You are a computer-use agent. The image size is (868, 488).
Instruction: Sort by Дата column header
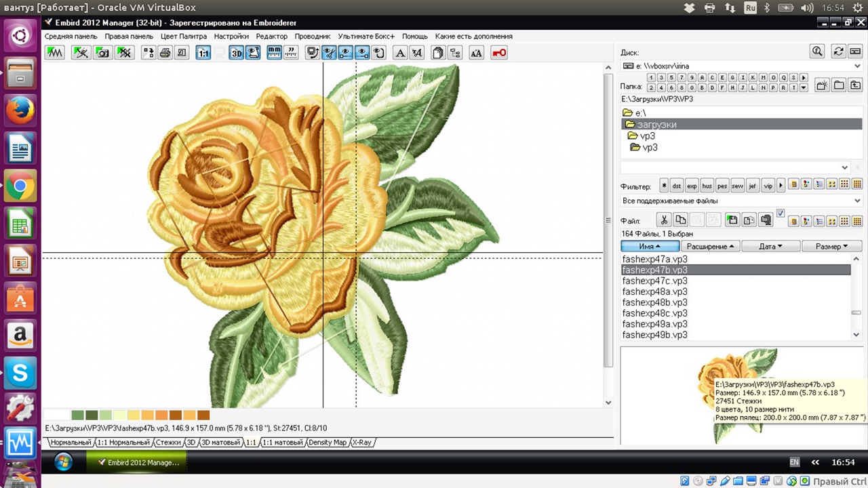tap(770, 246)
